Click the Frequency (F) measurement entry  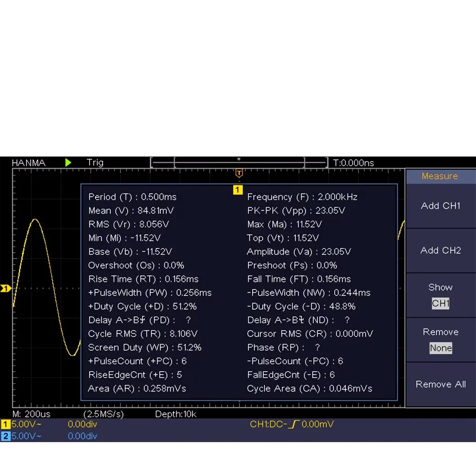pyautogui.click(x=302, y=197)
